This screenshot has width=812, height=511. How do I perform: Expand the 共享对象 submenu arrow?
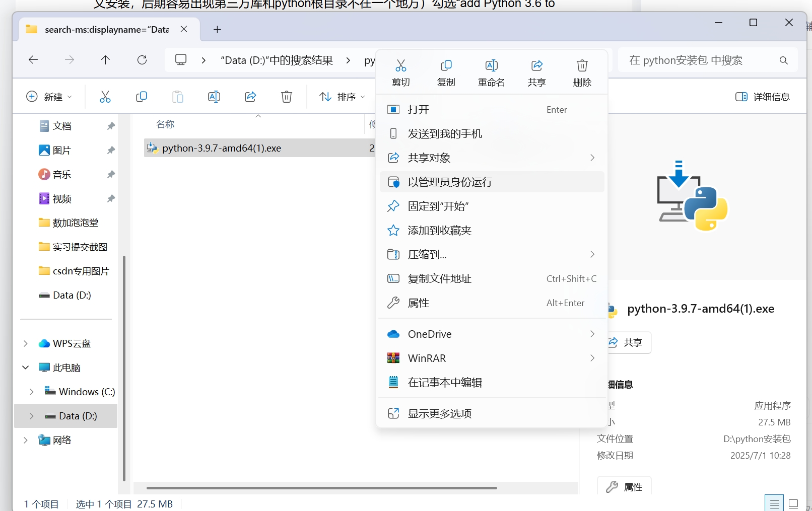[x=592, y=158]
